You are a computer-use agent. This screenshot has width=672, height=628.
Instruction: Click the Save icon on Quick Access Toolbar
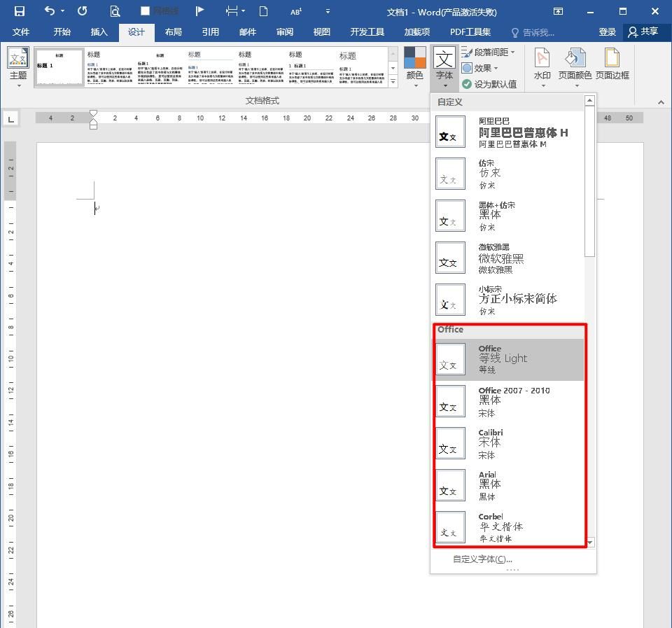click(x=18, y=11)
